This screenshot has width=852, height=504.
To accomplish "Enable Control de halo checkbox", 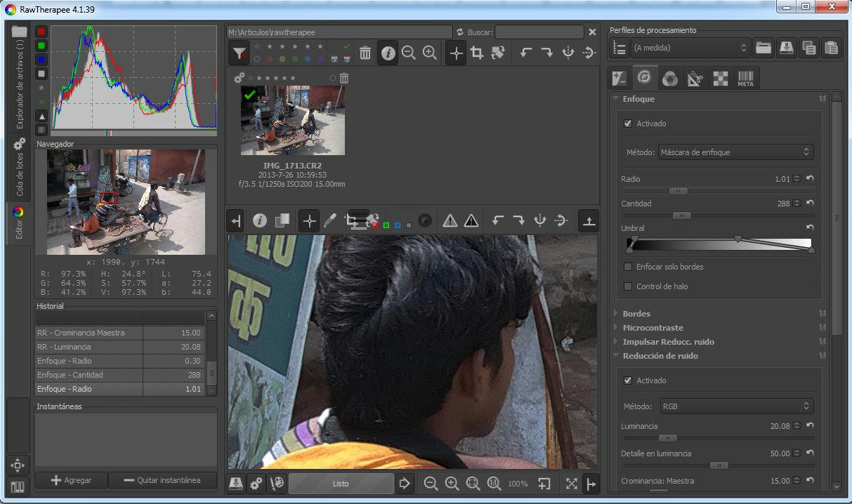I will [x=628, y=286].
